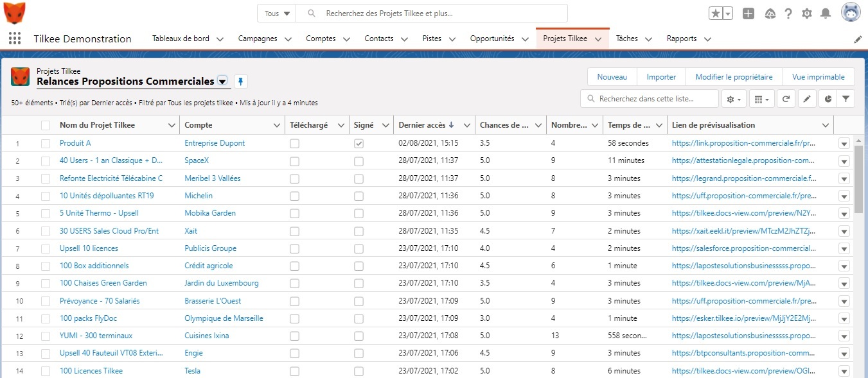Click the Nouveau button
The image size is (868, 378).
click(x=612, y=76)
